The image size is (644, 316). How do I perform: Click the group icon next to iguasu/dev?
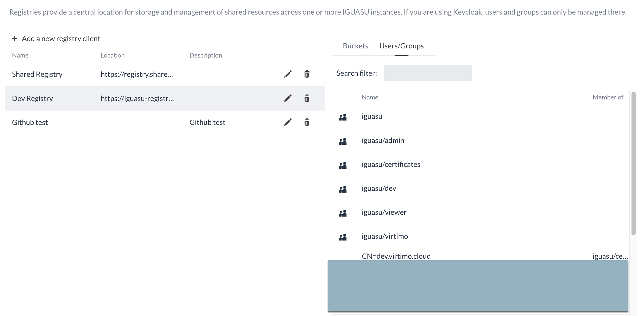click(x=343, y=188)
